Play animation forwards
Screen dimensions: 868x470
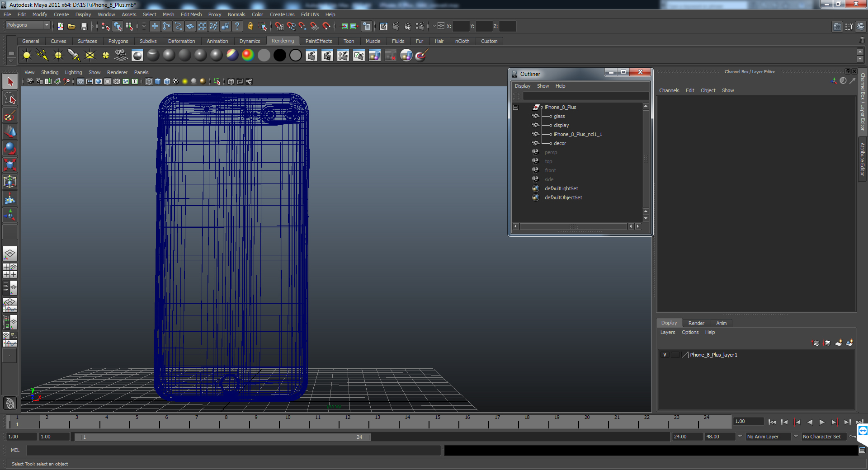pos(822,422)
